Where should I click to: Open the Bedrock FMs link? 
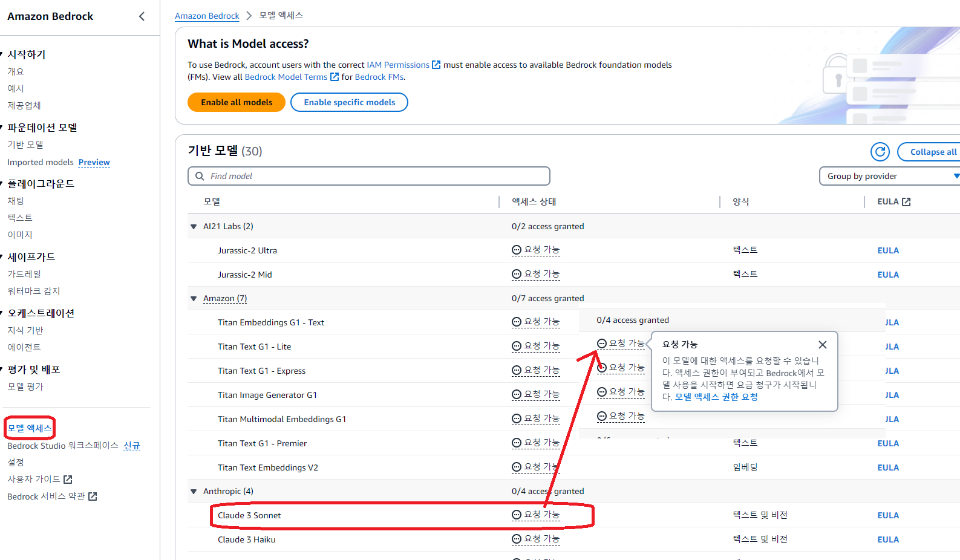(379, 77)
